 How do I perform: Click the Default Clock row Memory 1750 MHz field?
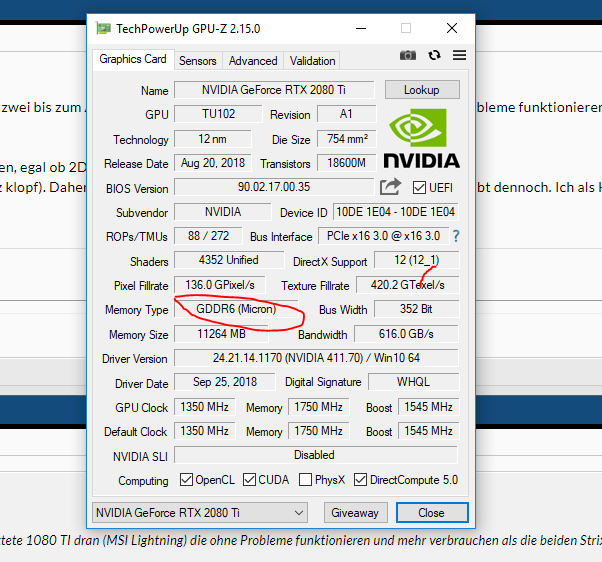319,431
